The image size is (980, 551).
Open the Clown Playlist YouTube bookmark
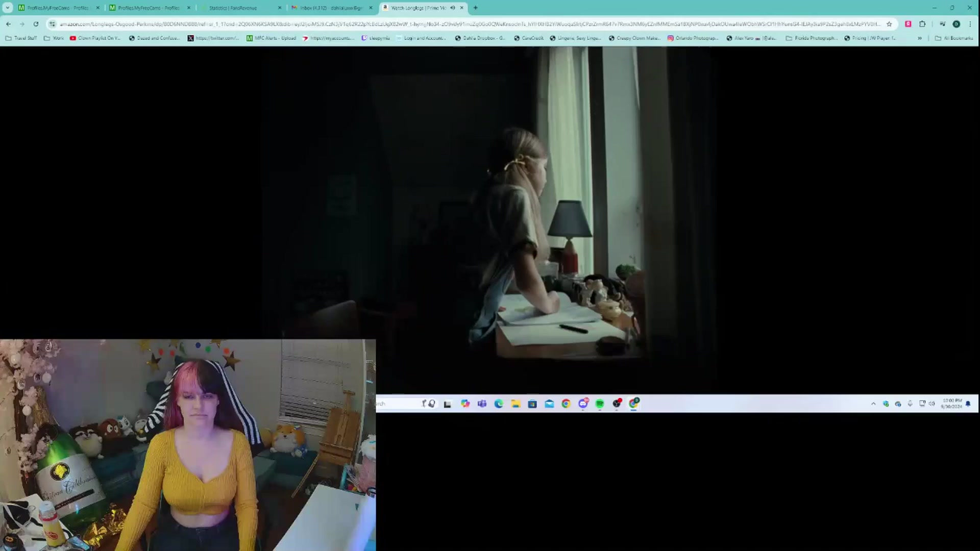coord(95,38)
